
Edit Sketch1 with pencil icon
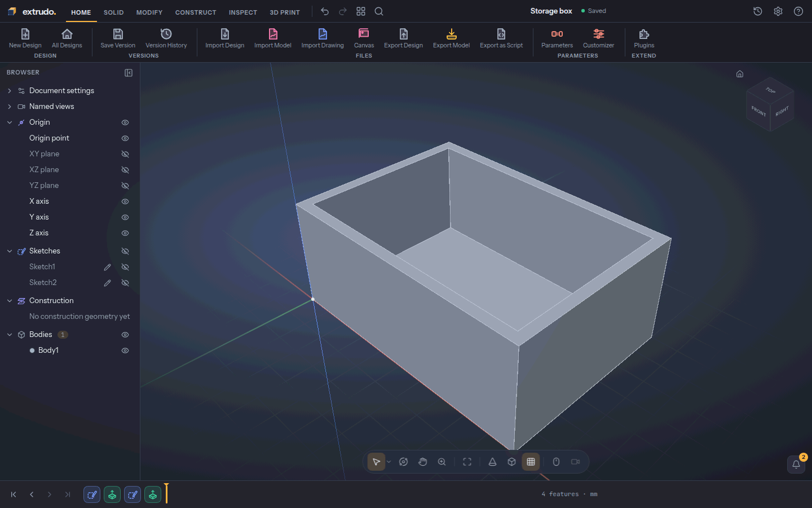[x=107, y=267]
